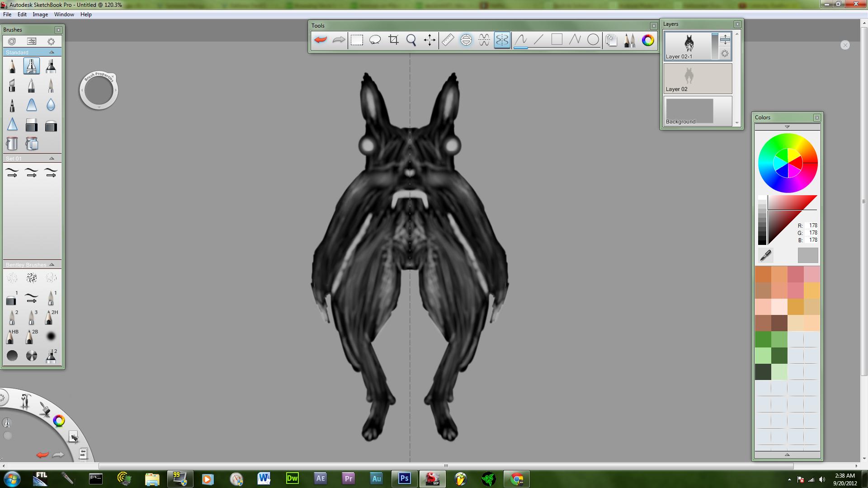Select Layer 02 in Layers panel
Image resolution: width=868 pixels, height=488 pixels.
pyautogui.click(x=698, y=78)
